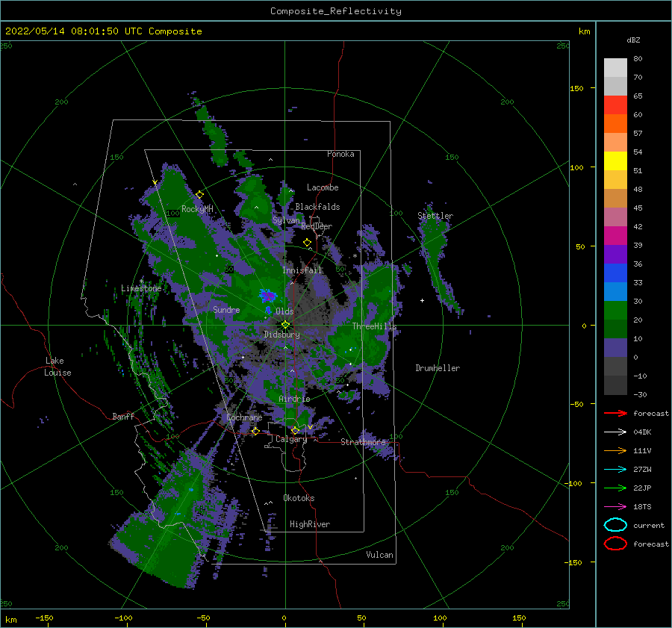Click the dBZ legend heading
This screenshot has height=628, width=672.
pyautogui.click(x=633, y=40)
